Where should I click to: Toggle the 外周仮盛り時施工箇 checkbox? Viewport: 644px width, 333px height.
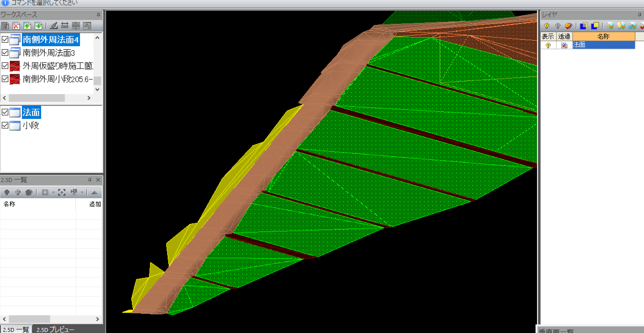5,66
